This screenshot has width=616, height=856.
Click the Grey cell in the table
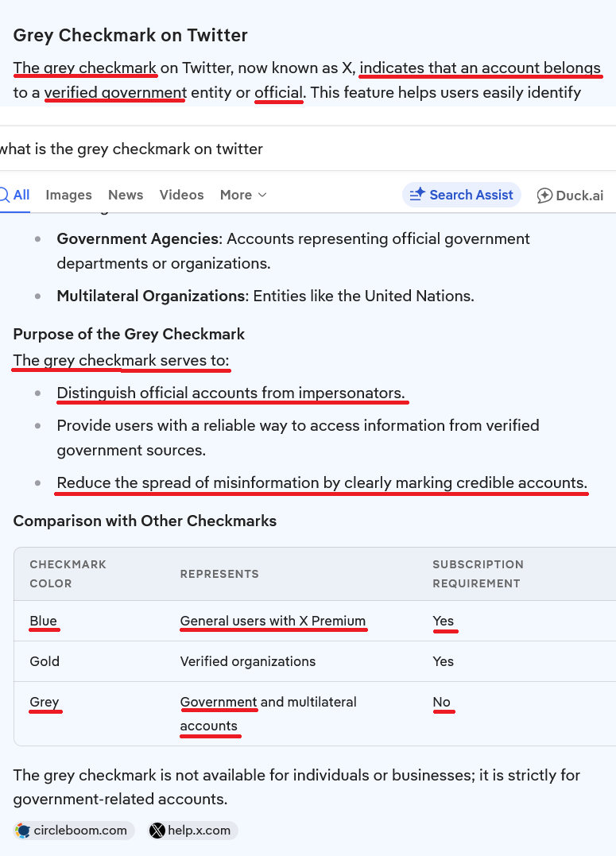pyautogui.click(x=45, y=702)
